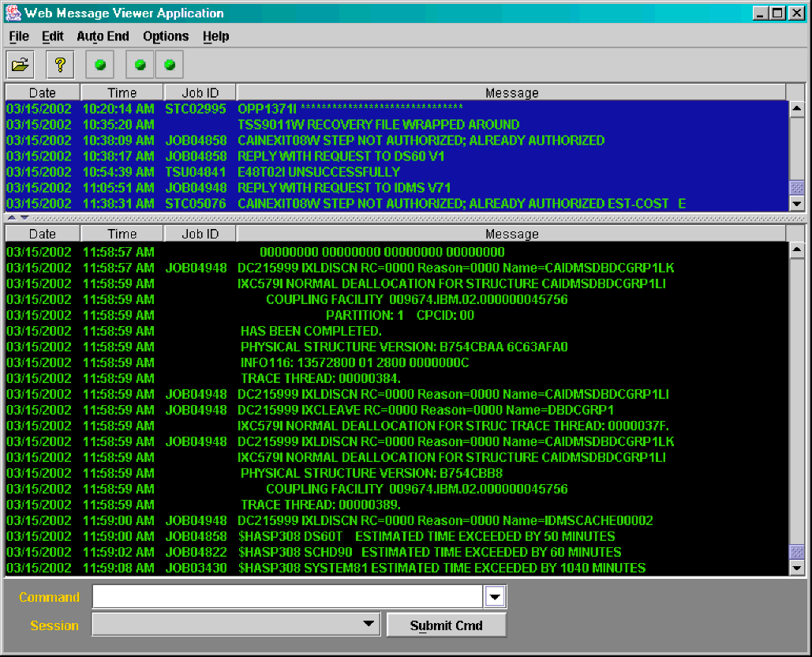The image size is (812, 657).
Task: Expand the Command combo box arrow
Action: coord(495,598)
